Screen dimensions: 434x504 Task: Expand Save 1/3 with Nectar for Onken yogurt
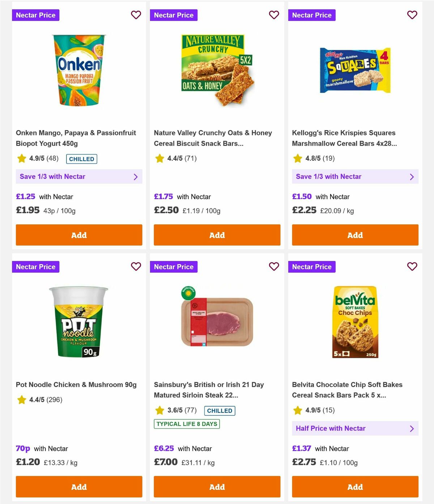[79, 177]
